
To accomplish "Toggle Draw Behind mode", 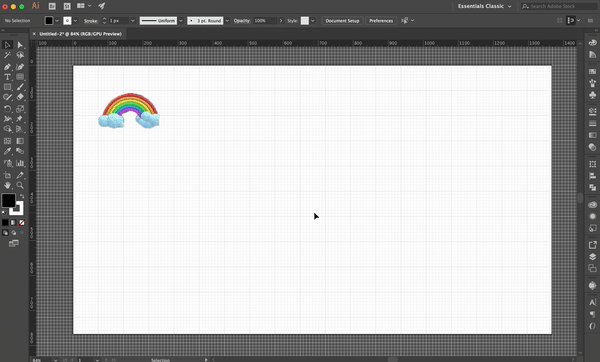I will click(x=13, y=232).
